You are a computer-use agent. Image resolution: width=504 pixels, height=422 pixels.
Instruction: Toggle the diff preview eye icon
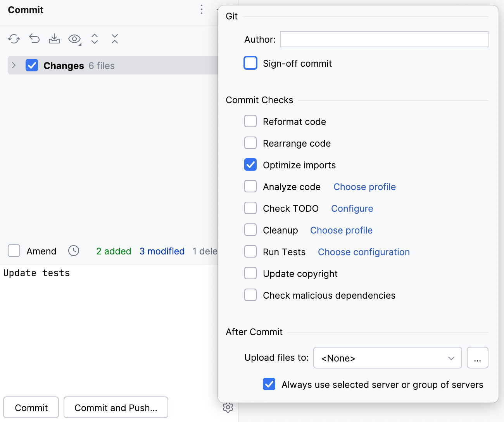click(74, 39)
